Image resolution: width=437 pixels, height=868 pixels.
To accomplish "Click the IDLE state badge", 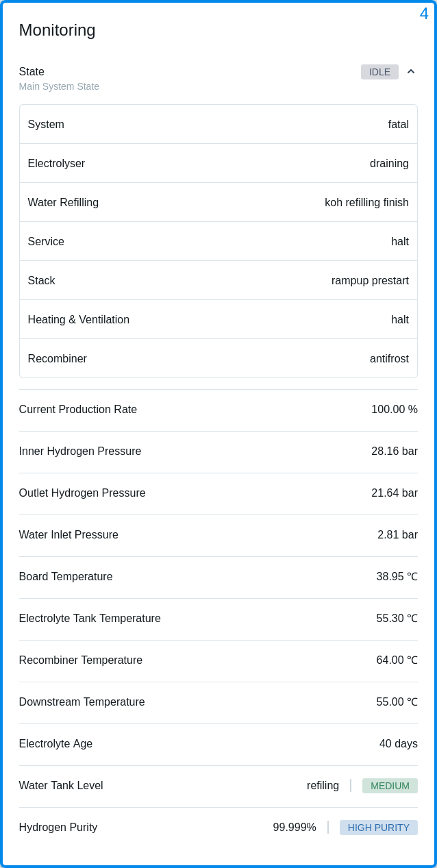I will click(x=379, y=71).
